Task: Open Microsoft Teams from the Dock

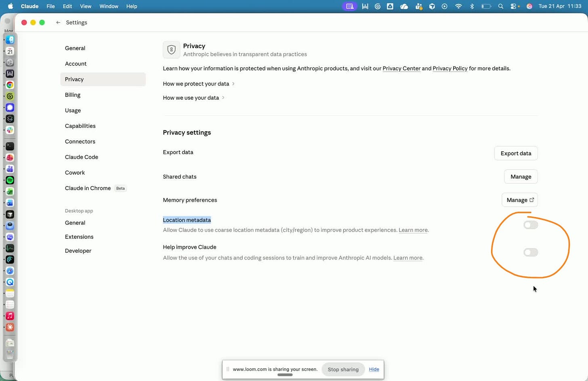Action: click(x=10, y=169)
